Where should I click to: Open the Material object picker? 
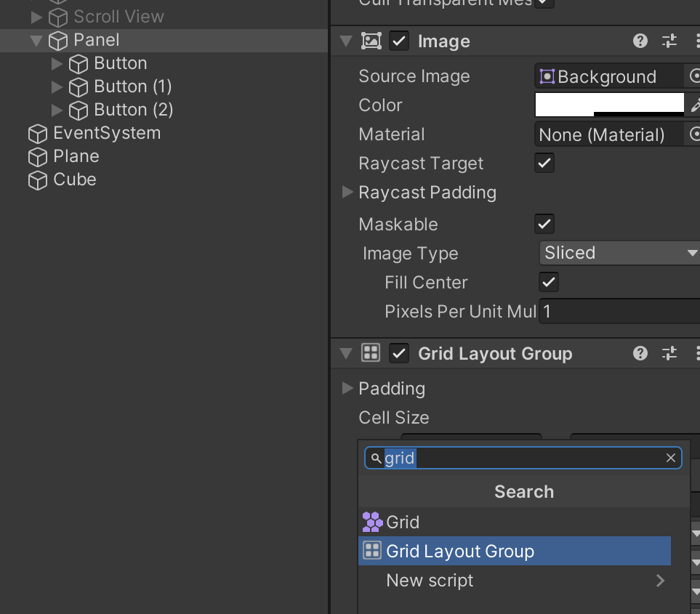(694, 134)
